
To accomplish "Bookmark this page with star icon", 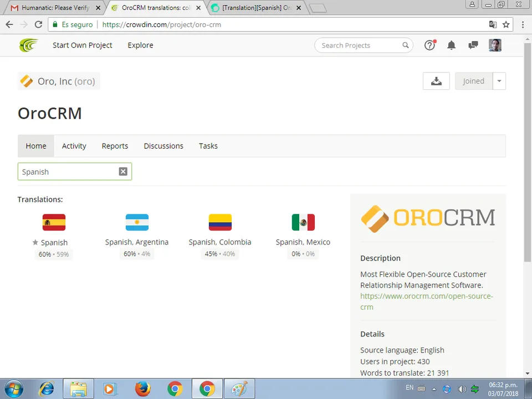I will pos(506,24).
